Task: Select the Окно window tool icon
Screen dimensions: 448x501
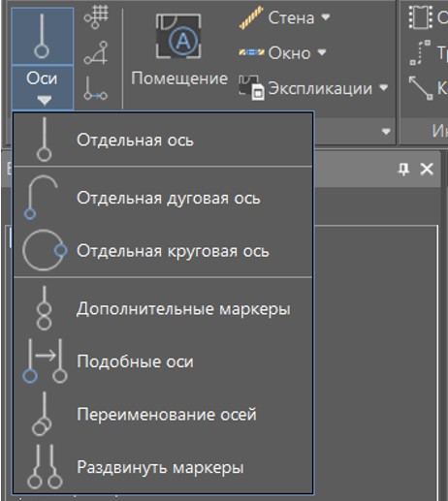Action: pyautogui.click(x=251, y=52)
